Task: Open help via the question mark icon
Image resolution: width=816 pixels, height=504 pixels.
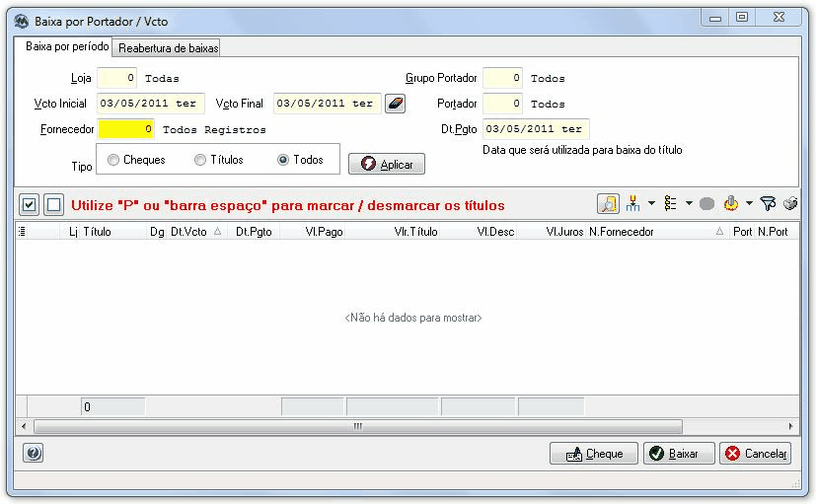Action: [x=34, y=453]
